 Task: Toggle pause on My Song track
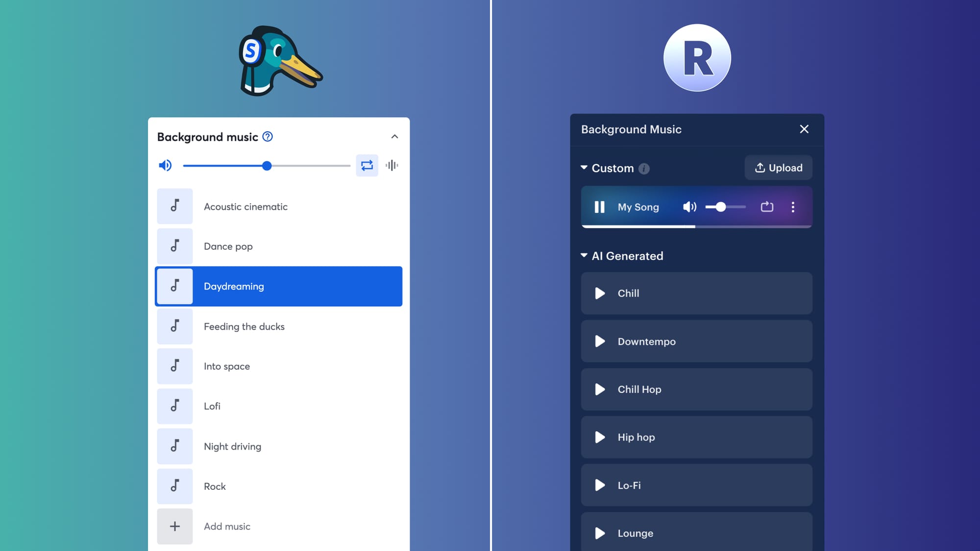tap(600, 207)
